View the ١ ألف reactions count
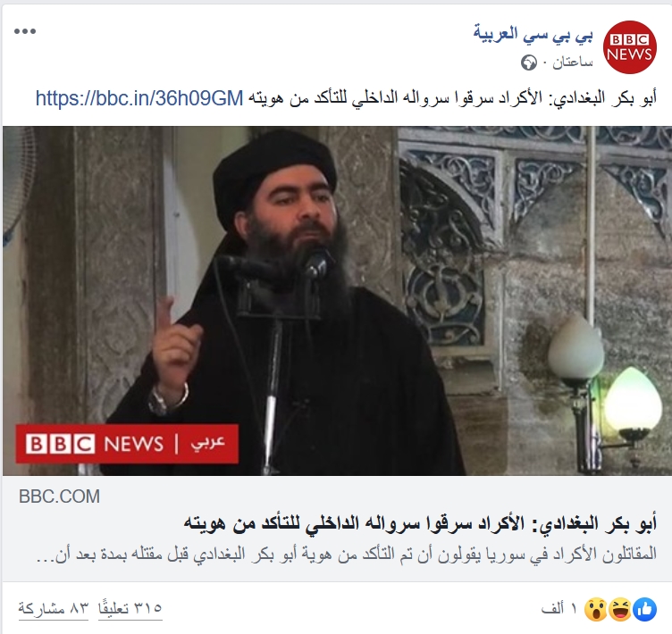Image resolution: width=672 pixels, height=634 pixels. coord(559,609)
